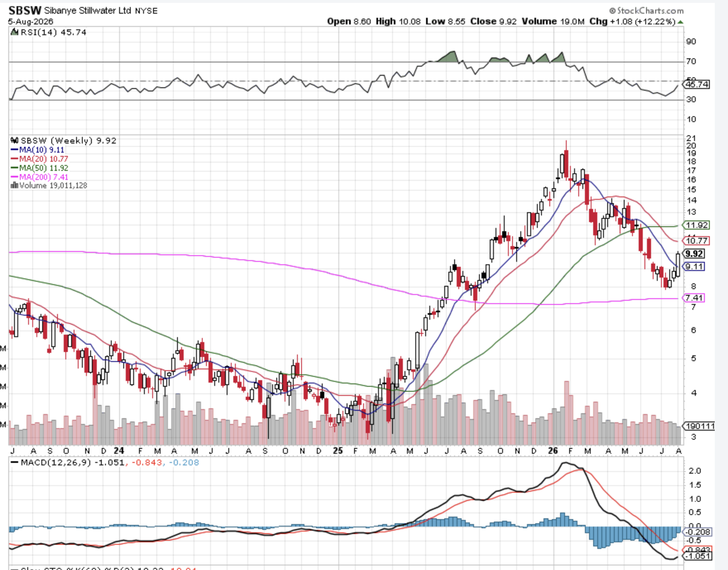Click the red 10.77 price tag on right axis
728x570 pixels.
pyautogui.click(x=697, y=241)
